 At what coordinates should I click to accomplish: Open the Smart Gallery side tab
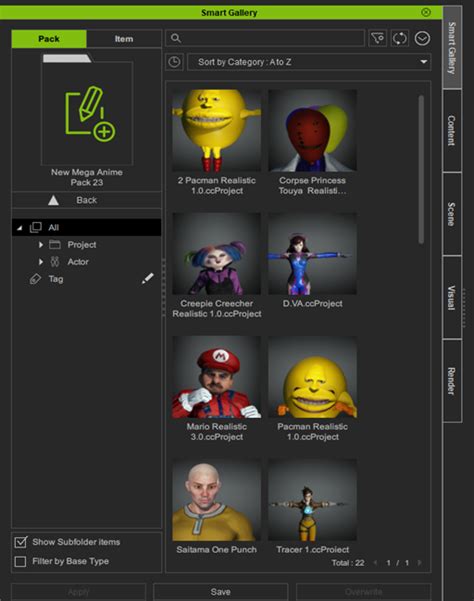pos(452,48)
